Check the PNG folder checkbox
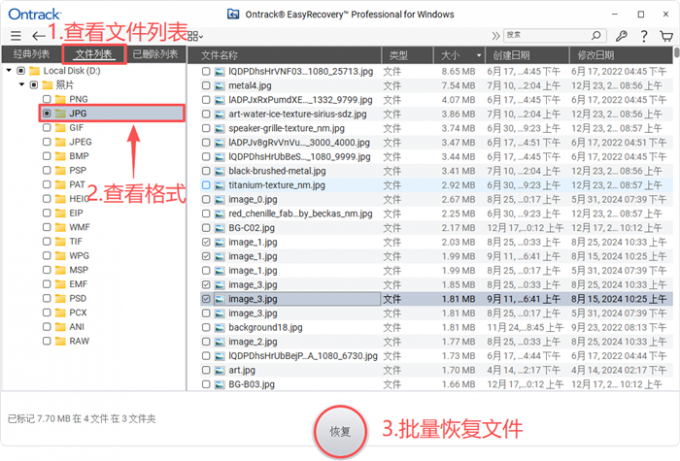Image resolution: width=680 pixels, height=461 pixels. pos(47,99)
